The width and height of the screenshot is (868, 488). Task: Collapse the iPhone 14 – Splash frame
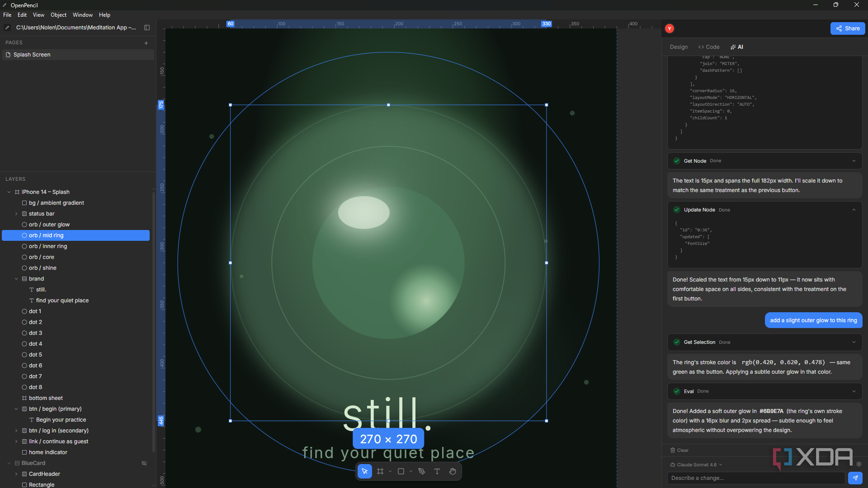click(x=9, y=192)
